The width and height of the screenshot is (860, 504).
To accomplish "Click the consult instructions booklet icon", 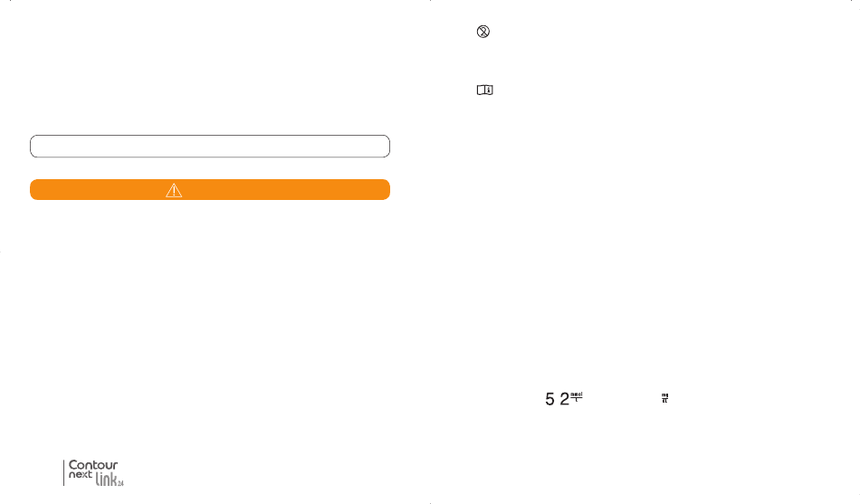I will pos(485,90).
